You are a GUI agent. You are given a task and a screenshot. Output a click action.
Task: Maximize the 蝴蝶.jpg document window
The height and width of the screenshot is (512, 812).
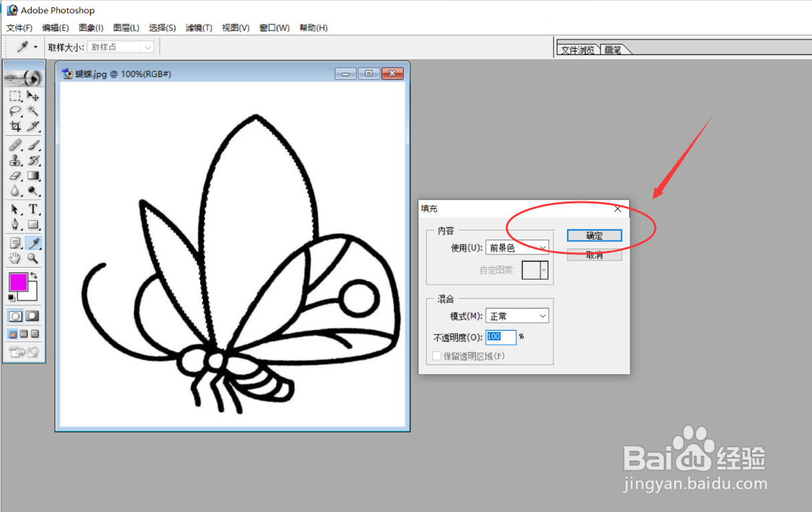pyautogui.click(x=369, y=74)
